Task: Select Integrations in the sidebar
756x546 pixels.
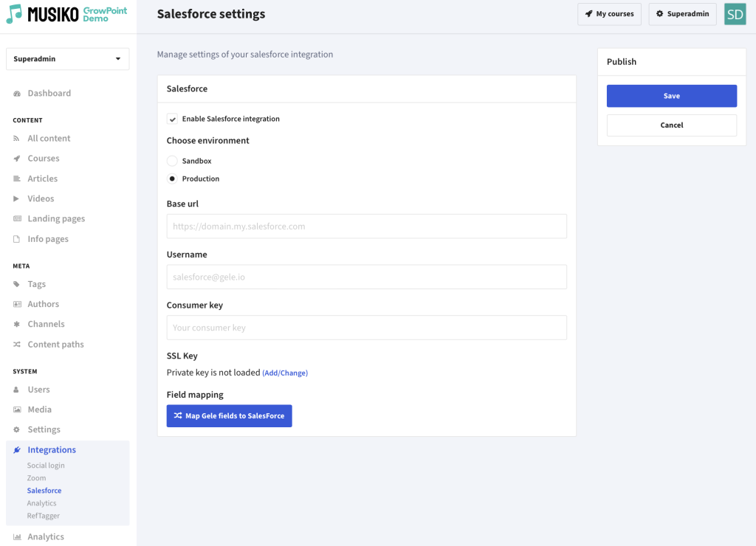Action: coord(52,450)
